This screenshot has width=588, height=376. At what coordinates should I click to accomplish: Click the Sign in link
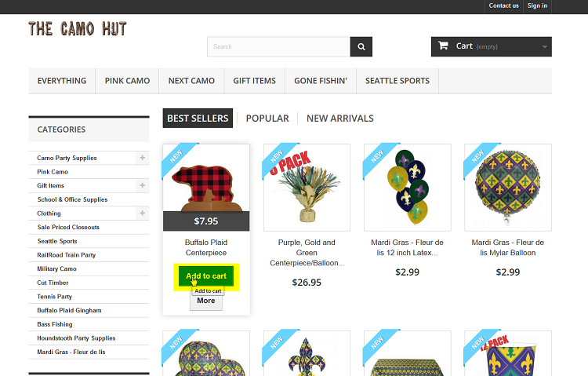point(537,5)
